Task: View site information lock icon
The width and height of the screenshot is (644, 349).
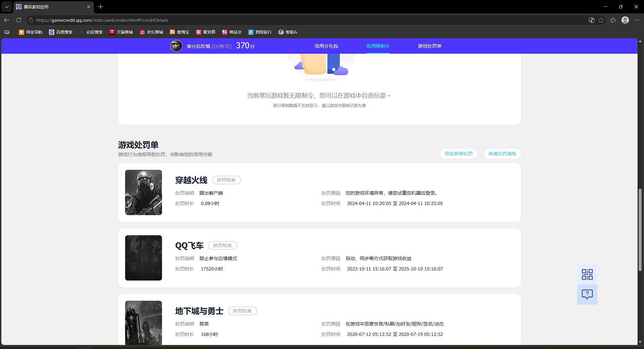Action: pos(31,20)
